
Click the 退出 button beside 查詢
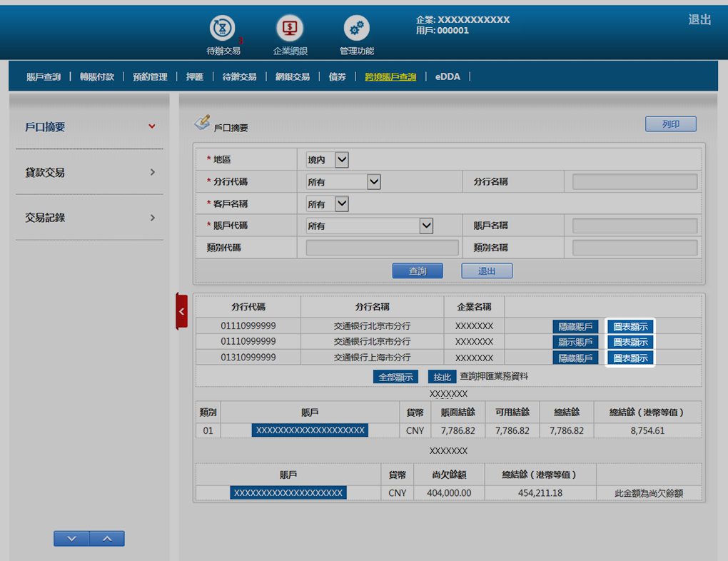point(487,271)
